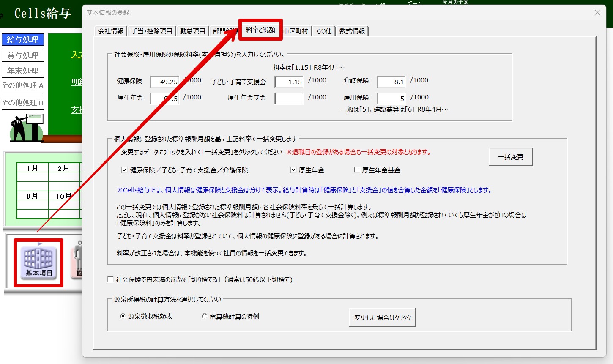613x364 pixels.
Task: Click the 賞与処理 button in sidebar
Action: 23,55
